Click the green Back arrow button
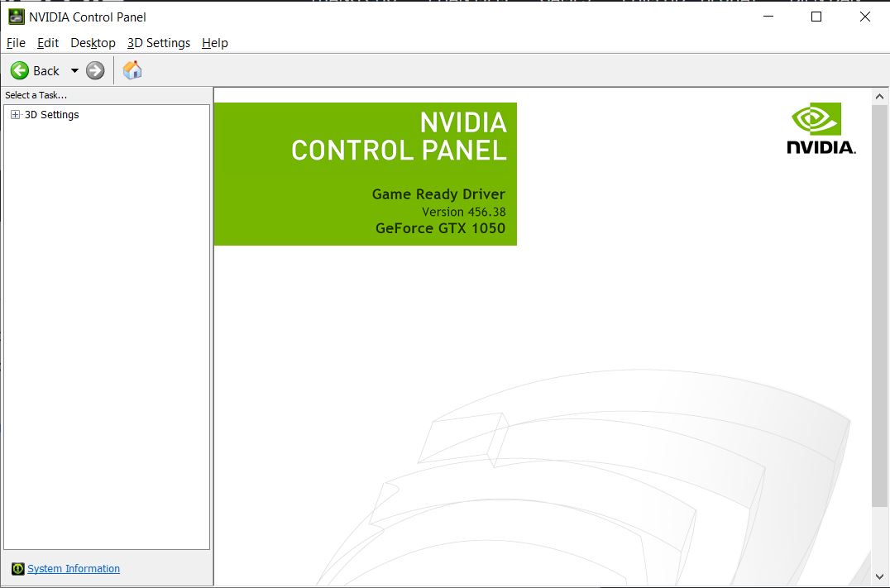 (x=20, y=71)
